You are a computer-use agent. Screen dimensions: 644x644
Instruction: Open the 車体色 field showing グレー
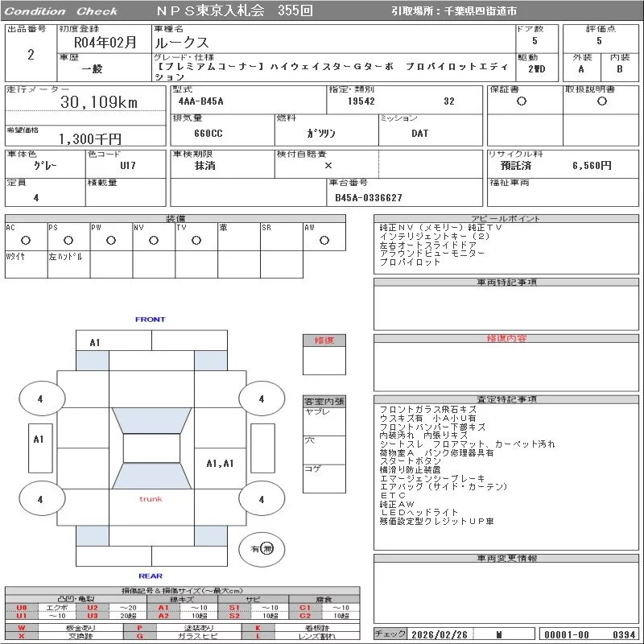click(44, 165)
